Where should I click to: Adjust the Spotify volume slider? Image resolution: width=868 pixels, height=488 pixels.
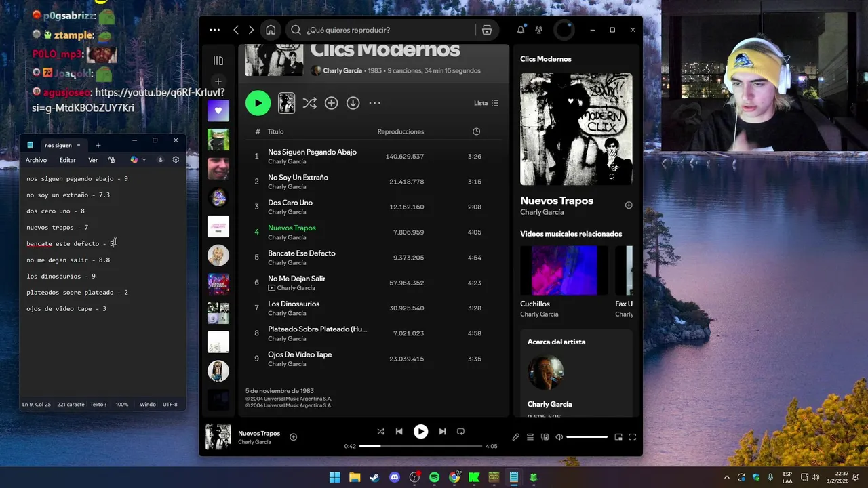587,437
